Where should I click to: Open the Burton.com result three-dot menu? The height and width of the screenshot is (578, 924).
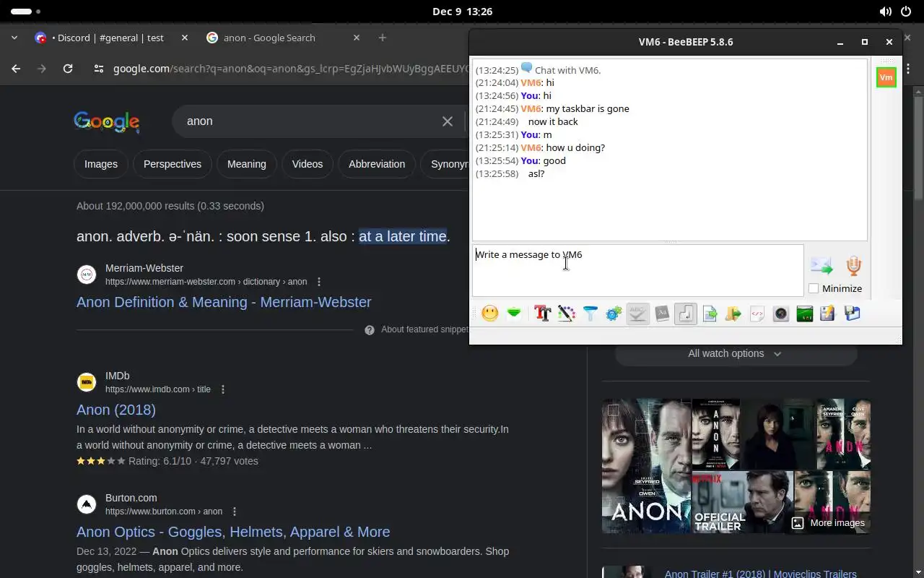[234, 512]
